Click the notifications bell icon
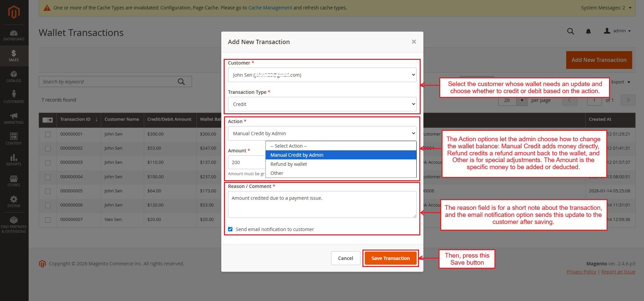The image size is (644, 301). tap(588, 31)
